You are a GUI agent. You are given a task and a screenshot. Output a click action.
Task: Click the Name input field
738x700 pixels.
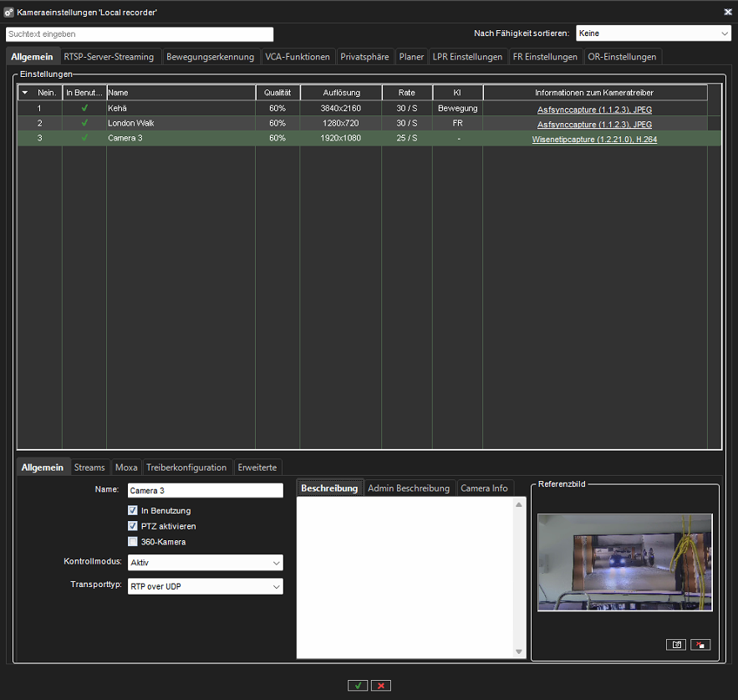pyautogui.click(x=206, y=490)
